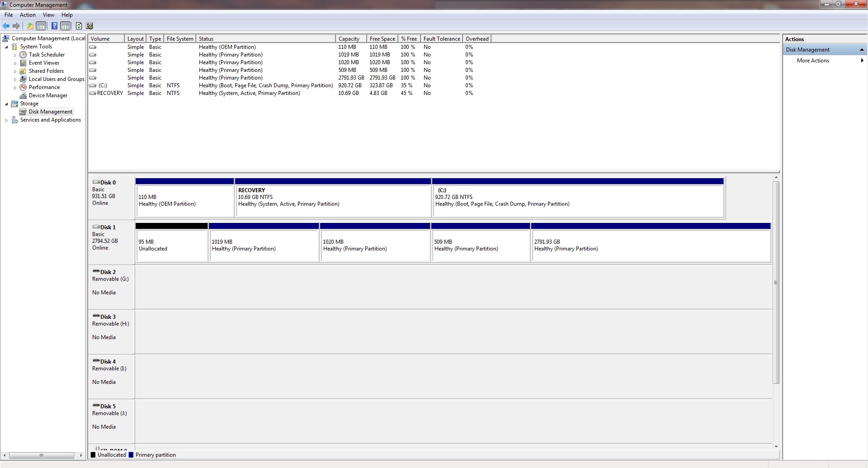Sort by the Status column header
The width and height of the screenshot is (868, 468).
tap(265, 39)
